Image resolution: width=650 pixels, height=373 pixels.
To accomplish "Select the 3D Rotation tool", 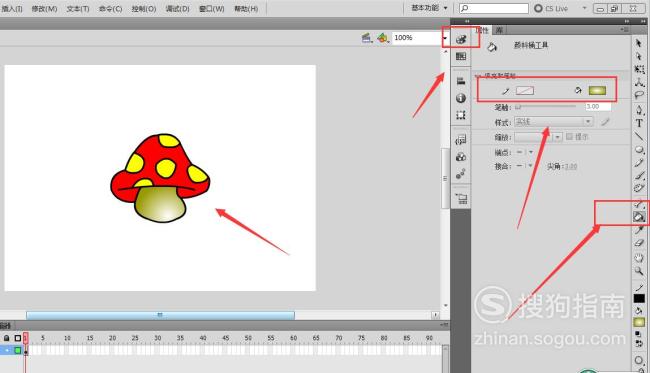I will point(639,82).
